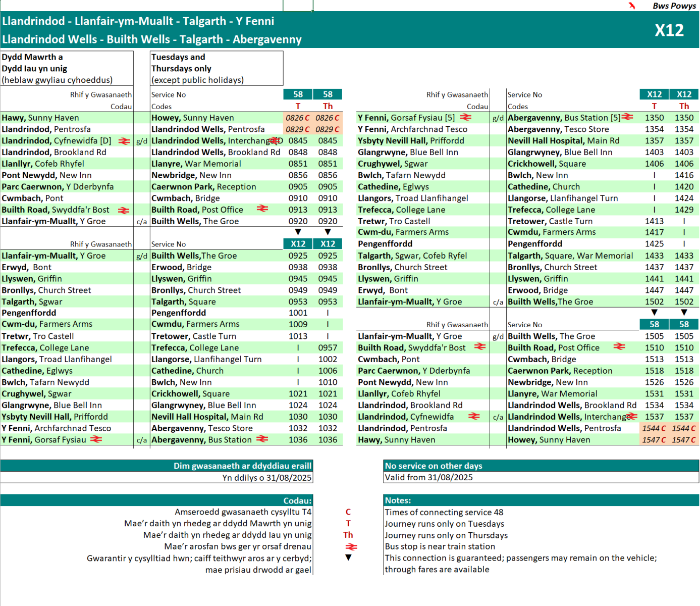The width and height of the screenshot is (700, 606).
Task: Click the black triangle symbol in the notes legend
Action: [x=348, y=558]
